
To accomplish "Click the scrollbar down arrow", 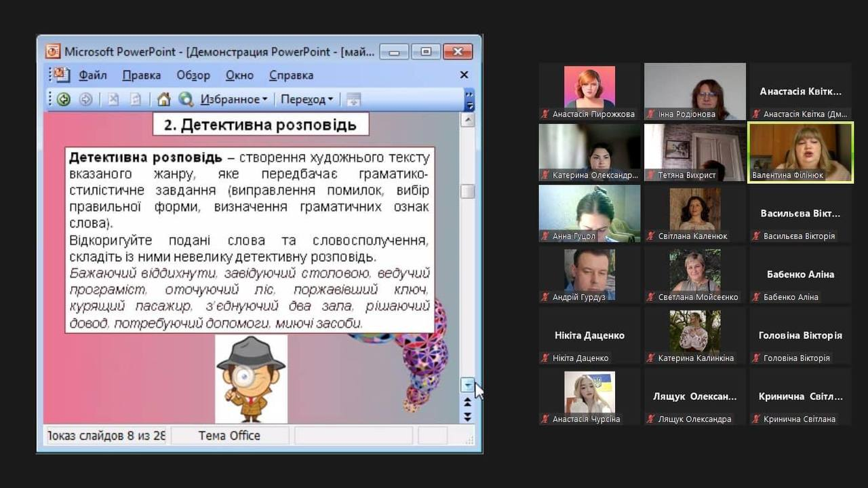I will (467, 385).
